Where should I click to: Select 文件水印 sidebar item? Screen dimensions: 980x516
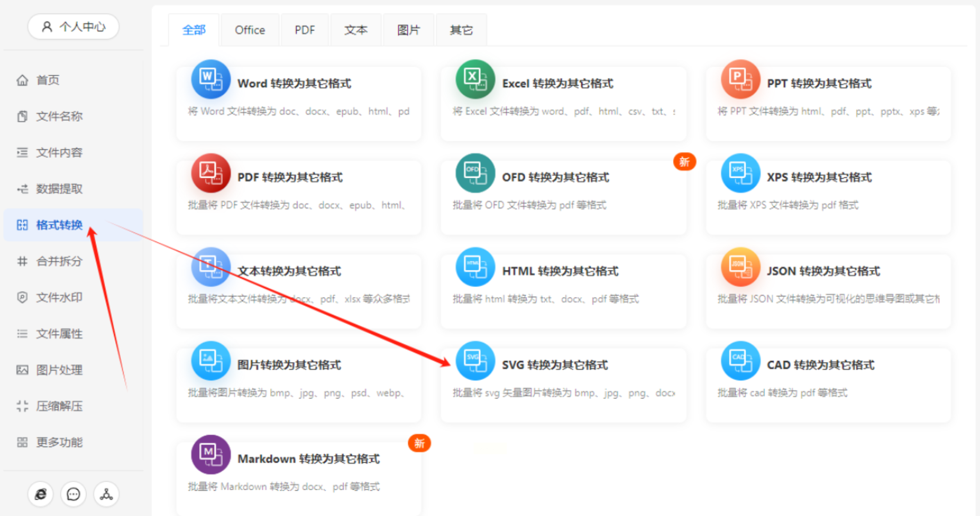pyautogui.click(x=59, y=297)
